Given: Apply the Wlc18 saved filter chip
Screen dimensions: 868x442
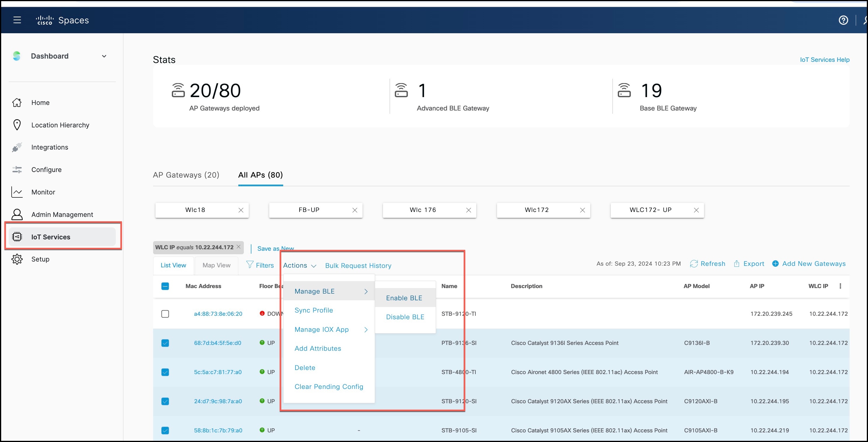Looking at the screenshot, I should 195,210.
